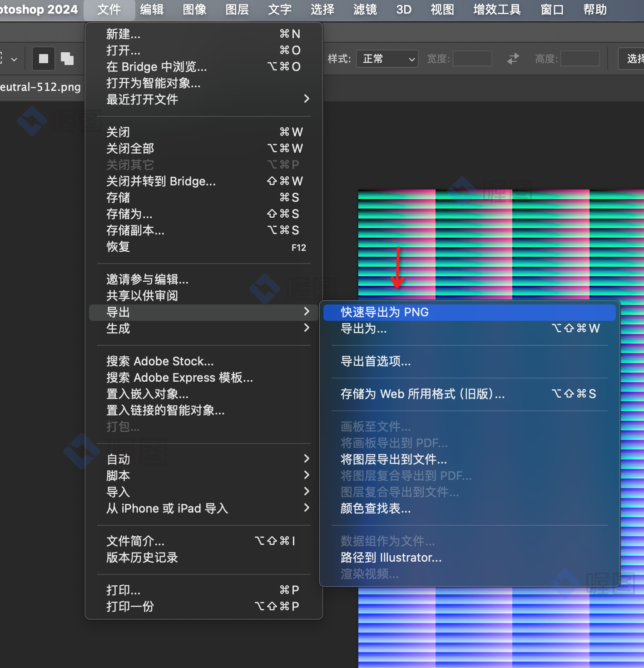
Task: Expand the 自动 submenu
Action: tap(203, 459)
